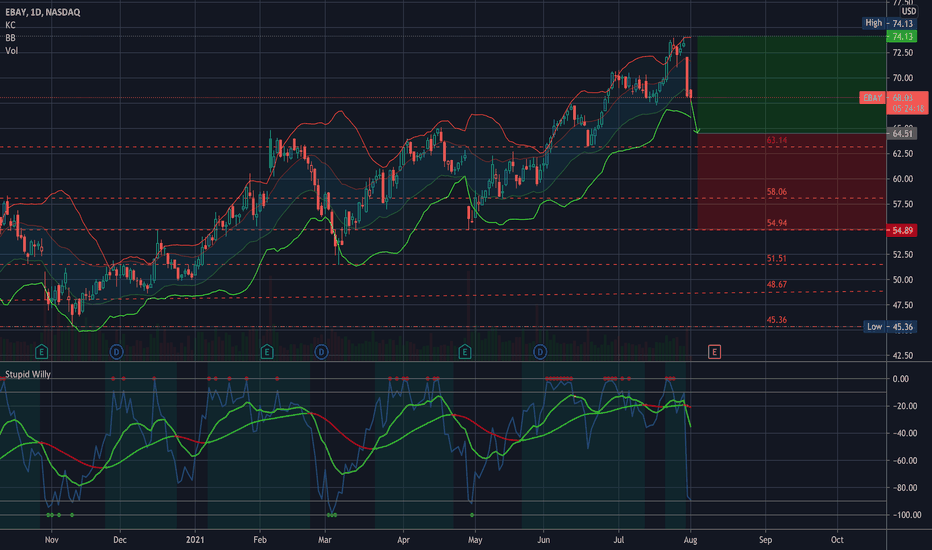The height and width of the screenshot is (550, 932).
Task: Click the red 54.89 stop price label
Action: [902, 230]
